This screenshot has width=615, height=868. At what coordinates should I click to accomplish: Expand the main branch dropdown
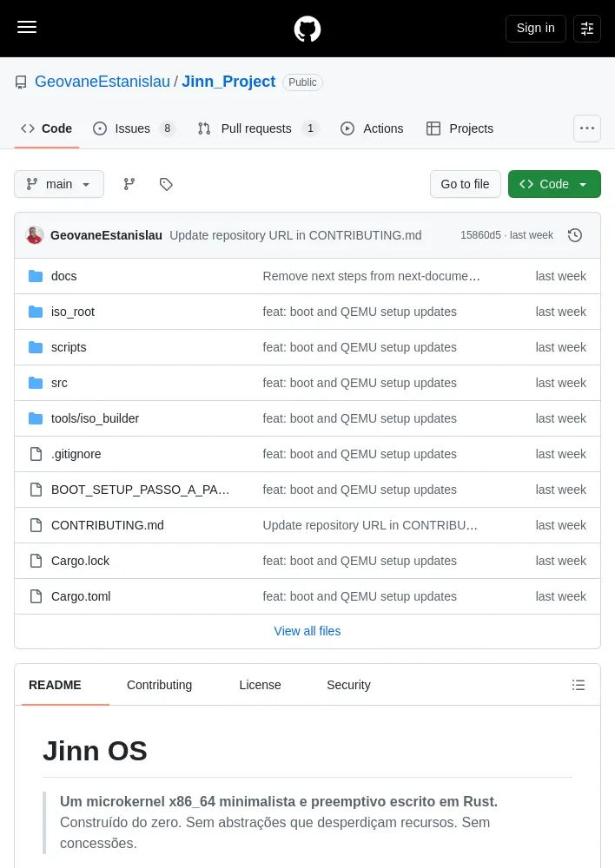coord(59,184)
